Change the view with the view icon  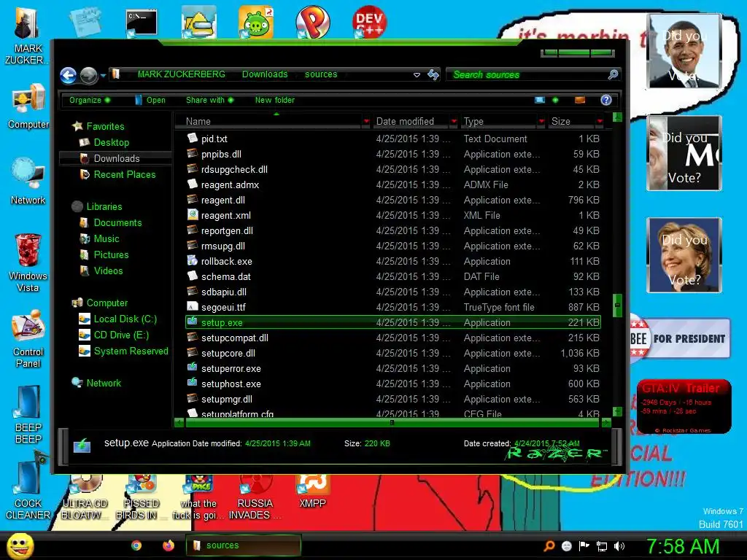pyautogui.click(x=540, y=100)
